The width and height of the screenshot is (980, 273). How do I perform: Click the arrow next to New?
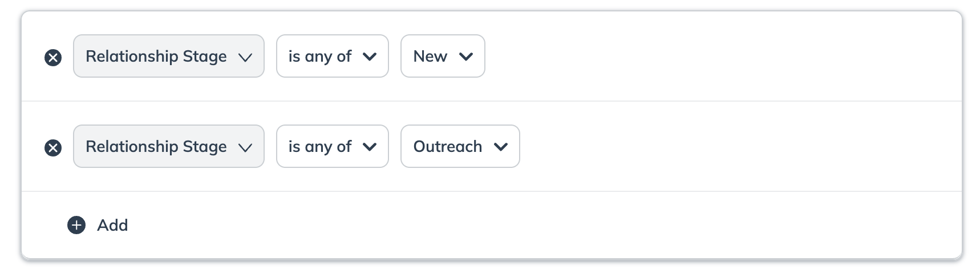[x=466, y=57]
